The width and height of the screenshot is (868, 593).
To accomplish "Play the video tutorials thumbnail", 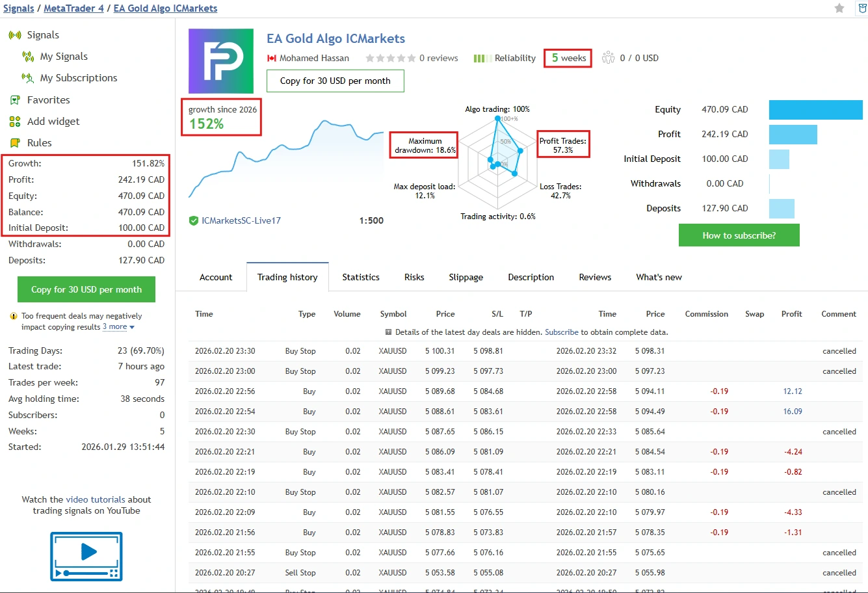I will pos(86,556).
